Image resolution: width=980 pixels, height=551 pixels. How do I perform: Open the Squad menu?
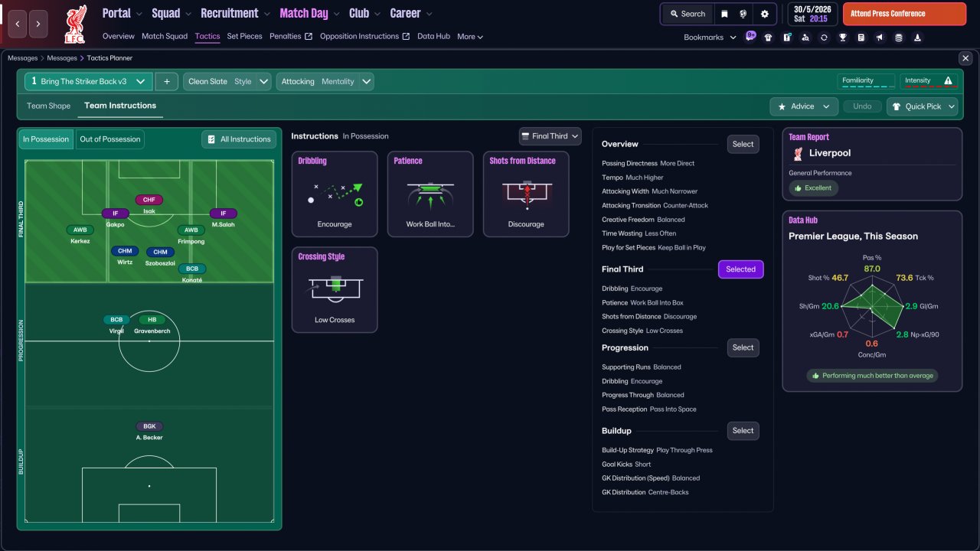tap(171, 13)
